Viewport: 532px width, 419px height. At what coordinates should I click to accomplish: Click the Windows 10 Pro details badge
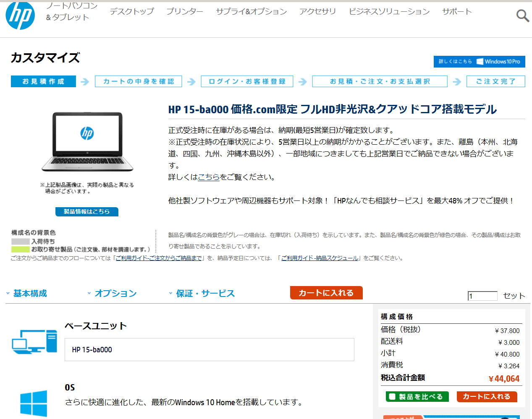[x=479, y=62]
